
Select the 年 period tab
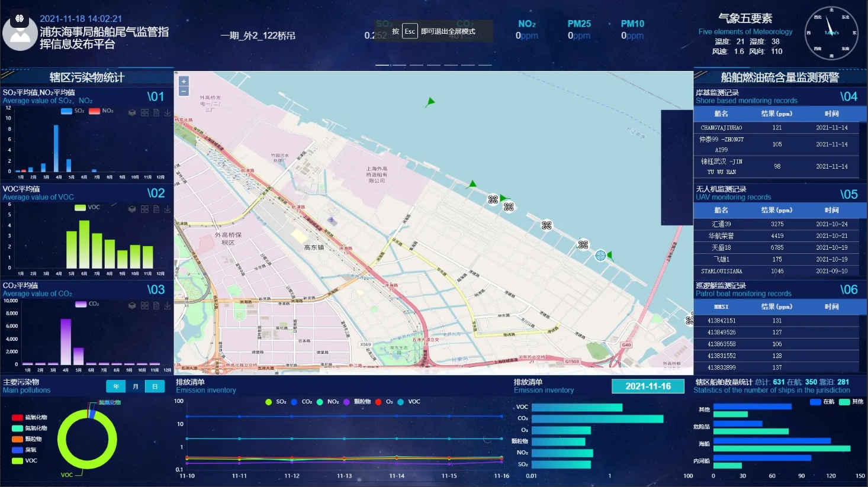(116, 386)
